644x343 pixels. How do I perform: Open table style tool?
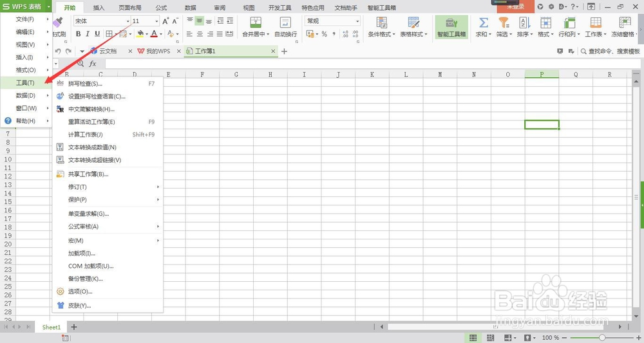coord(413,27)
